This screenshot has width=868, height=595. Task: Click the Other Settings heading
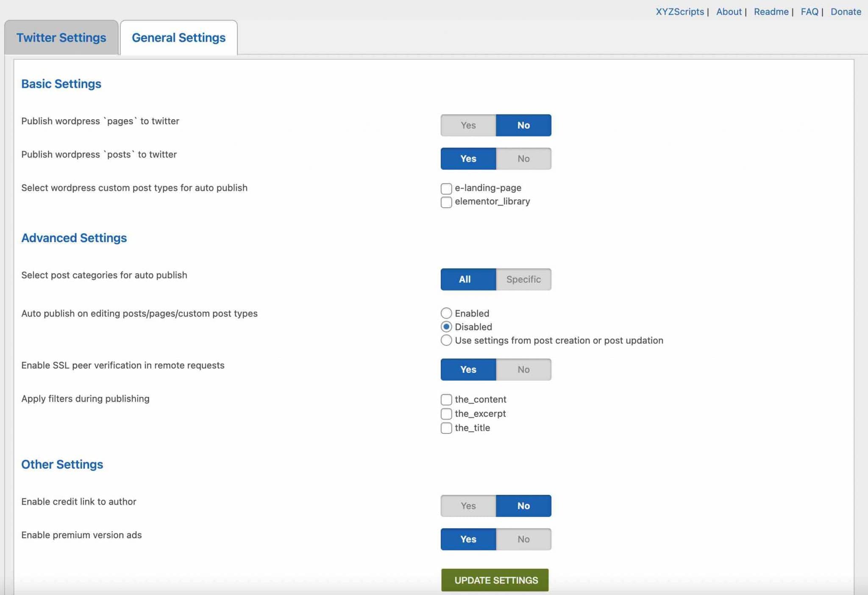pos(62,464)
